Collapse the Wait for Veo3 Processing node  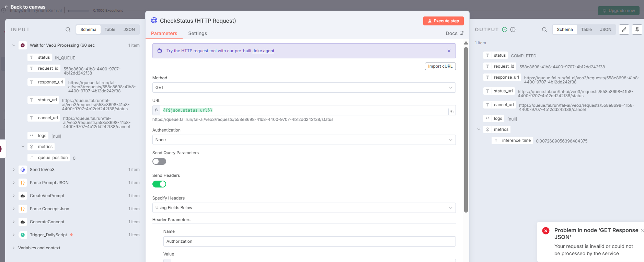14,45
